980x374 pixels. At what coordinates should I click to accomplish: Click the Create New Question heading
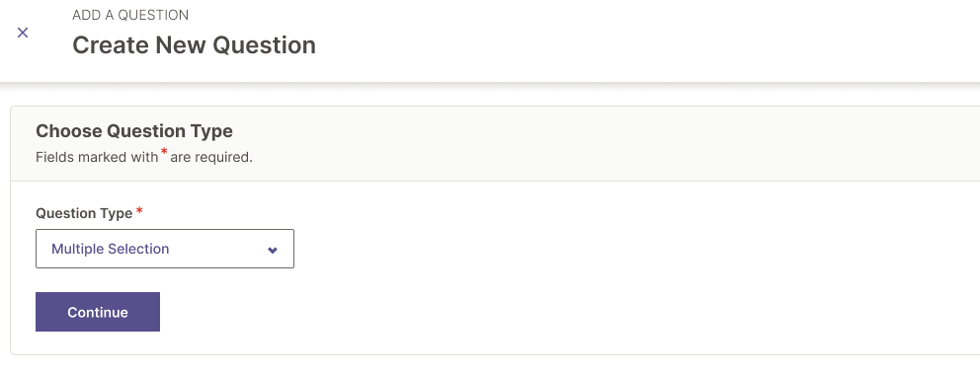(x=194, y=45)
